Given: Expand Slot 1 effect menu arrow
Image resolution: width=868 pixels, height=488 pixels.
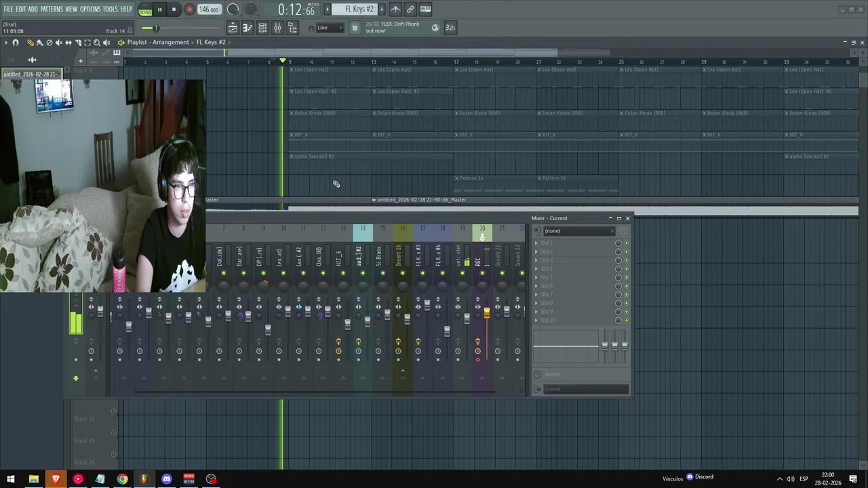Looking at the screenshot, I should coord(536,243).
